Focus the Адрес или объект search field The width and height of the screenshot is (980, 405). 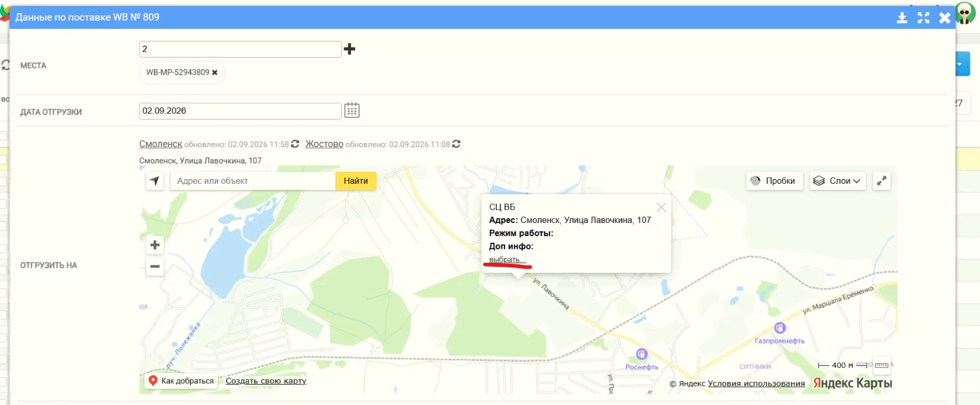tap(253, 181)
